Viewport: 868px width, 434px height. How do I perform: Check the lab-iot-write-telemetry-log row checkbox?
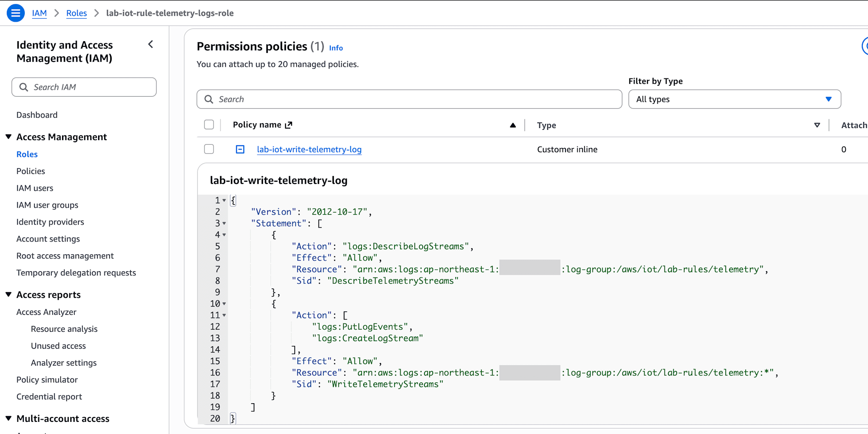click(x=209, y=149)
